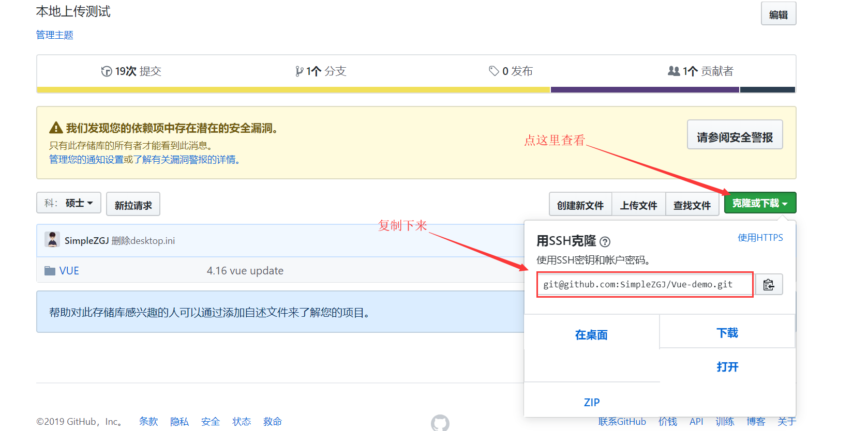This screenshot has height=431, width=868.
Task: Open the 管理主题 link
Action: click(x=55, y=35)
